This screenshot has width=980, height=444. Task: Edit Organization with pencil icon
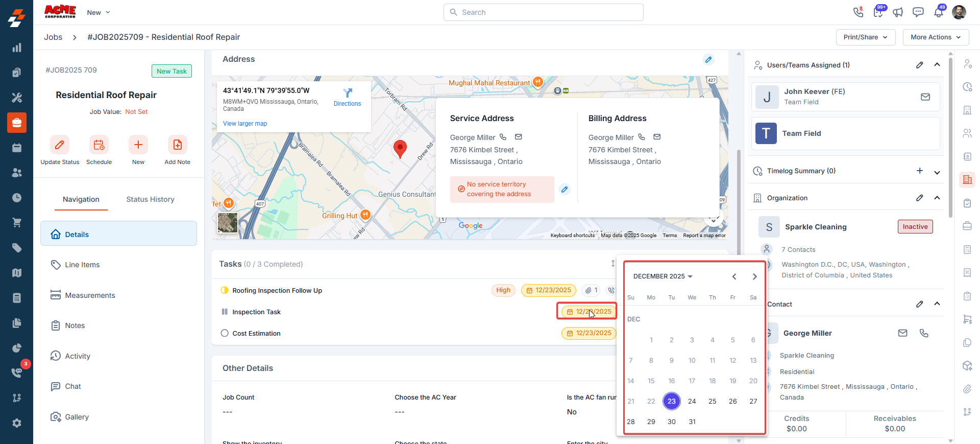pos(919,198)
